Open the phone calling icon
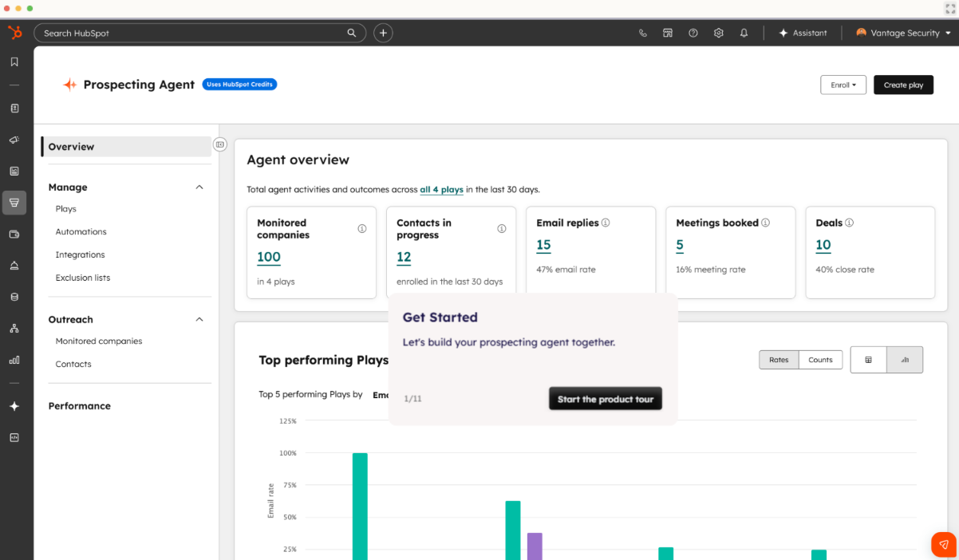 643,33
